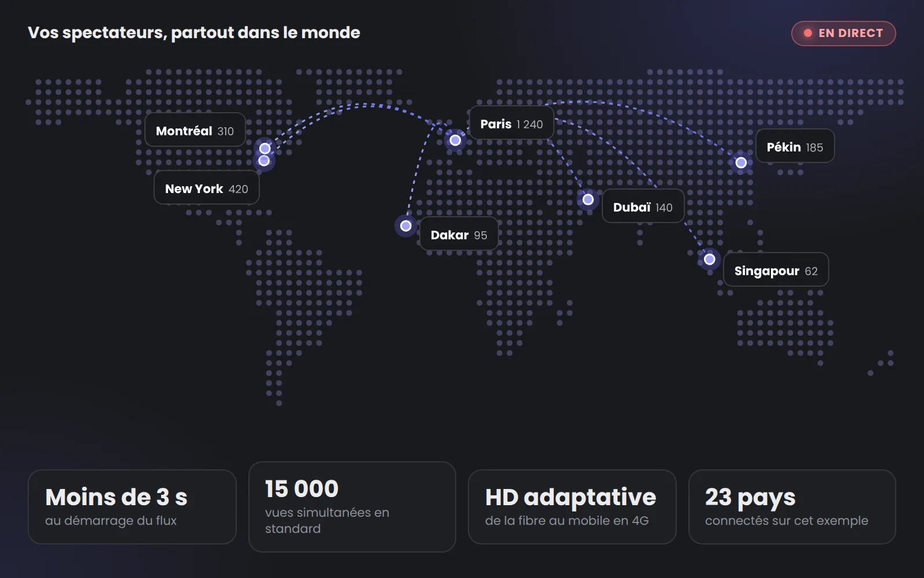This screenshot has height=578, width=924.
Task: Select the New York map marker dot
Action: click(x=264, y=161)
